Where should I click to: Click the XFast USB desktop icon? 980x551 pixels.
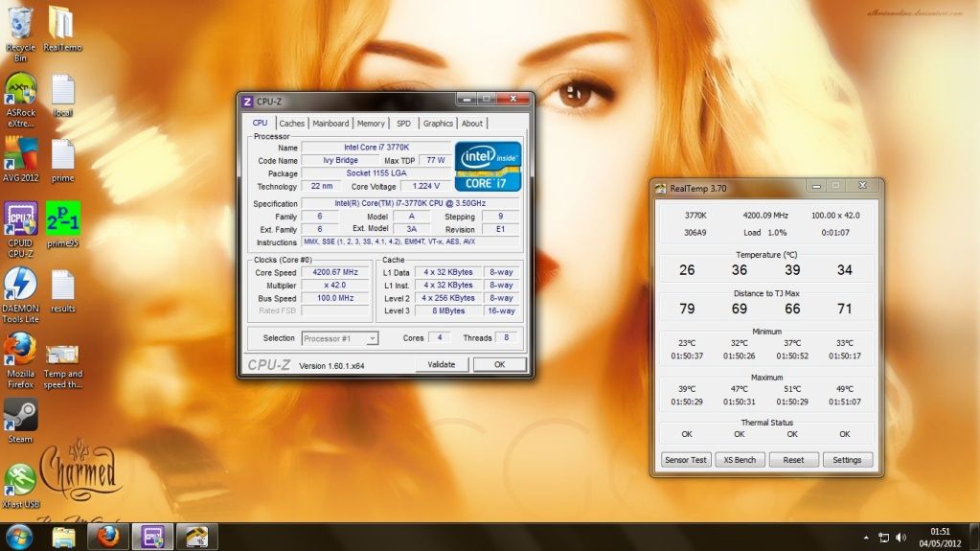point(20,481)
